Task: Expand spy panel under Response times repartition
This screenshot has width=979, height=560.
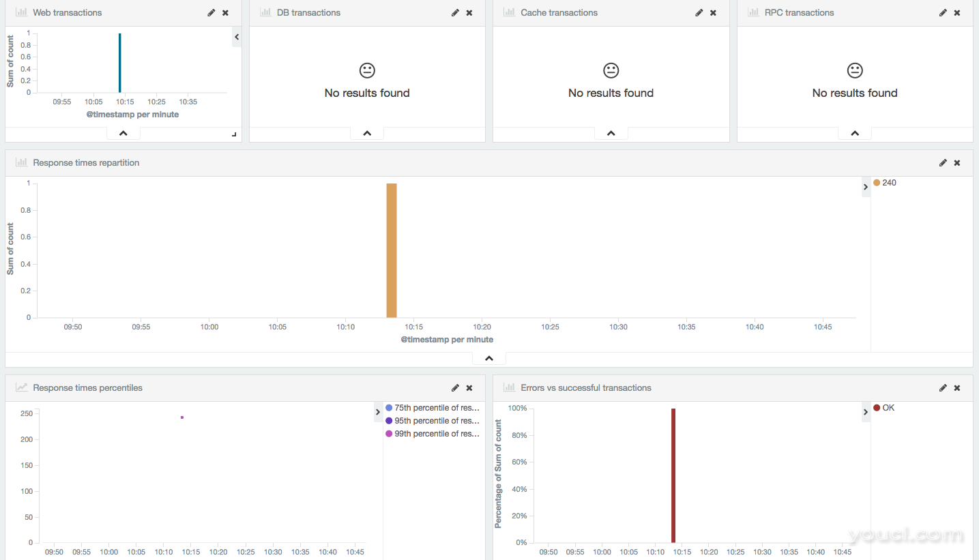Action: pyautogui.click(x=489, y=358)
